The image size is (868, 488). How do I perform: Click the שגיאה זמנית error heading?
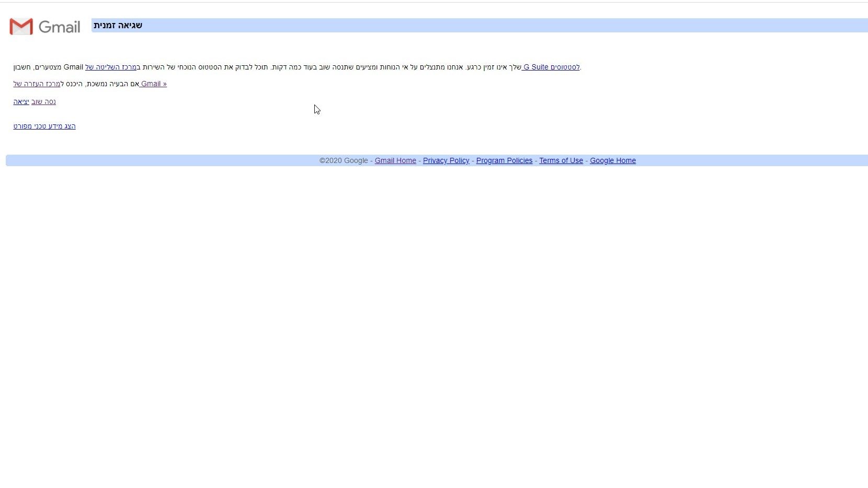pyautogui.click(x=118, y=25)
